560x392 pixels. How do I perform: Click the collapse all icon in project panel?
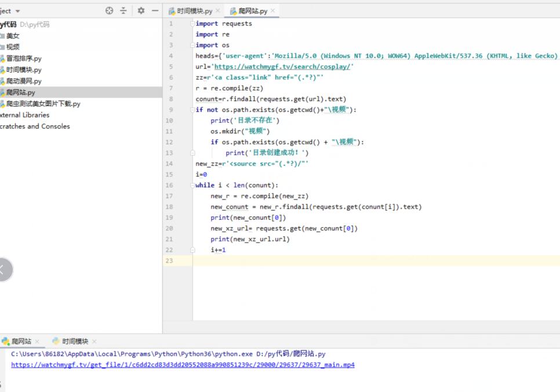pos(123,11)
